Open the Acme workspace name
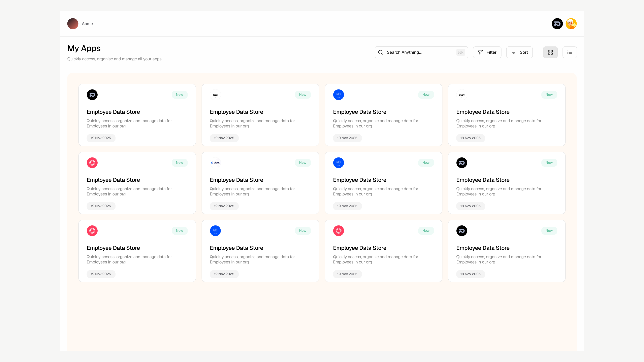This screenshot has width=644, height=362. click(87, 24)
